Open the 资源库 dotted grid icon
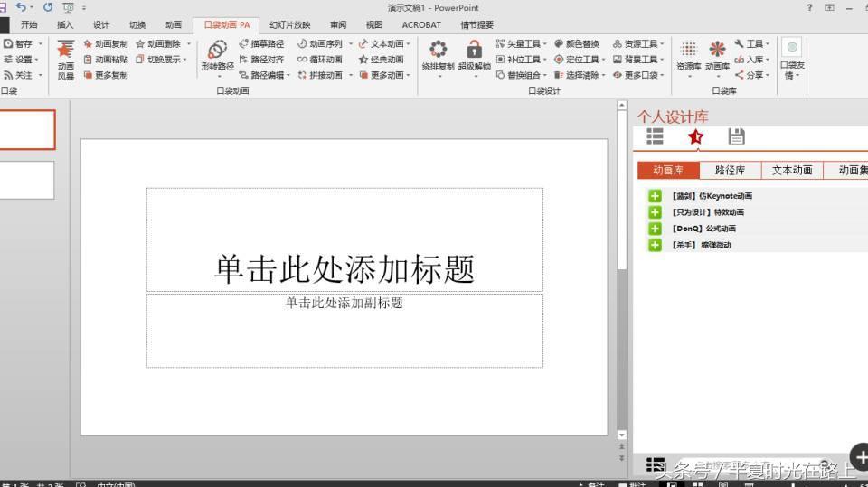 point(688,49)
